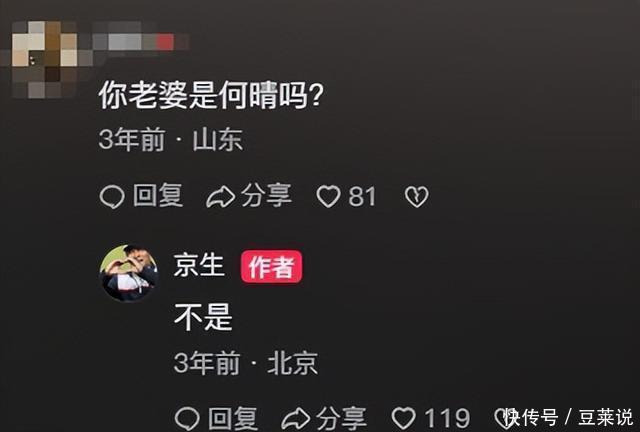640x432 pixels.
Task: Click 分享 text under first comment
Action: tap(266, 195)
